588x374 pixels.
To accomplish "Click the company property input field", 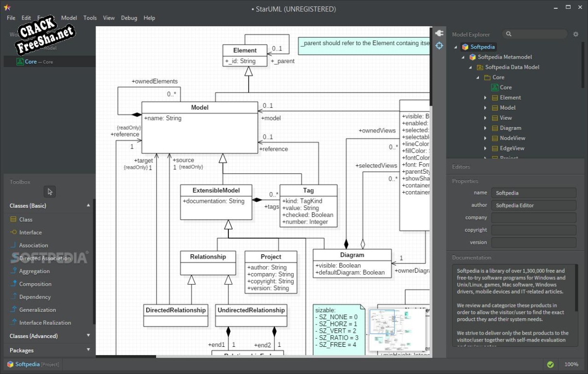I will pyautogui.click(x=534, y=218).
